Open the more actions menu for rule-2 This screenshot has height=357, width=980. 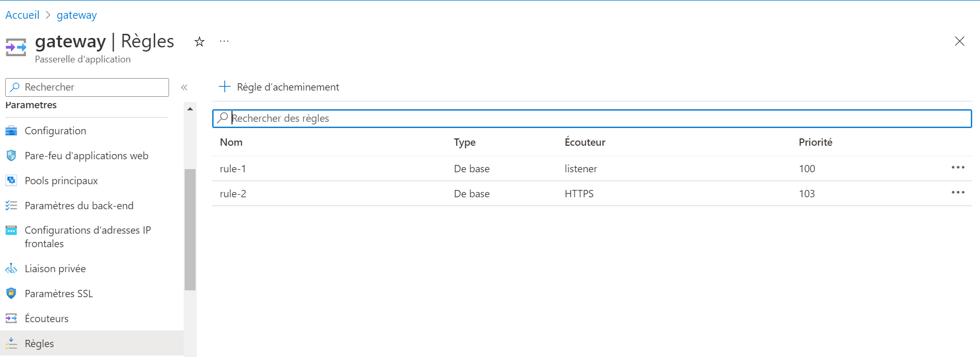[x=958, y=193]
